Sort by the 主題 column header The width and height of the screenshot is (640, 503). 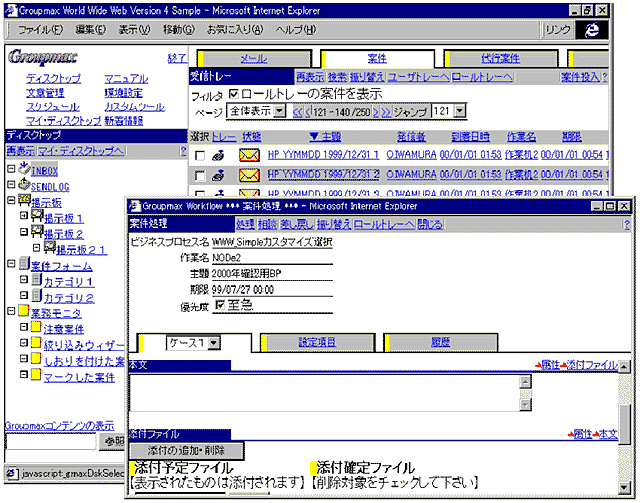(x=325, y=137)
